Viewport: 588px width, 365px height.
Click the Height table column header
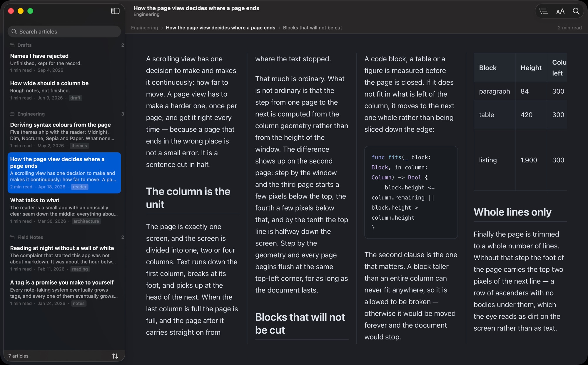(x=531, y=68)
